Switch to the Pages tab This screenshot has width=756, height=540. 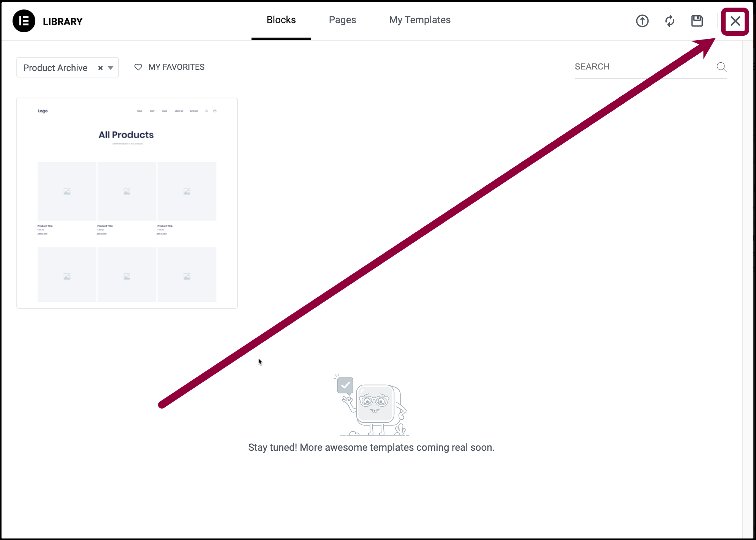pos(342,19)
